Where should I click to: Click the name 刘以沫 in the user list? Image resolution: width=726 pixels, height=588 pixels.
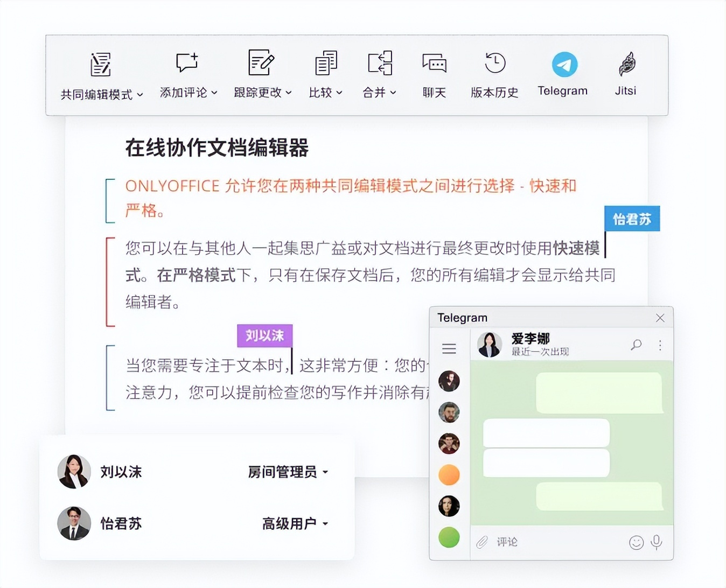pyautogui.click(x=121, y=472)
